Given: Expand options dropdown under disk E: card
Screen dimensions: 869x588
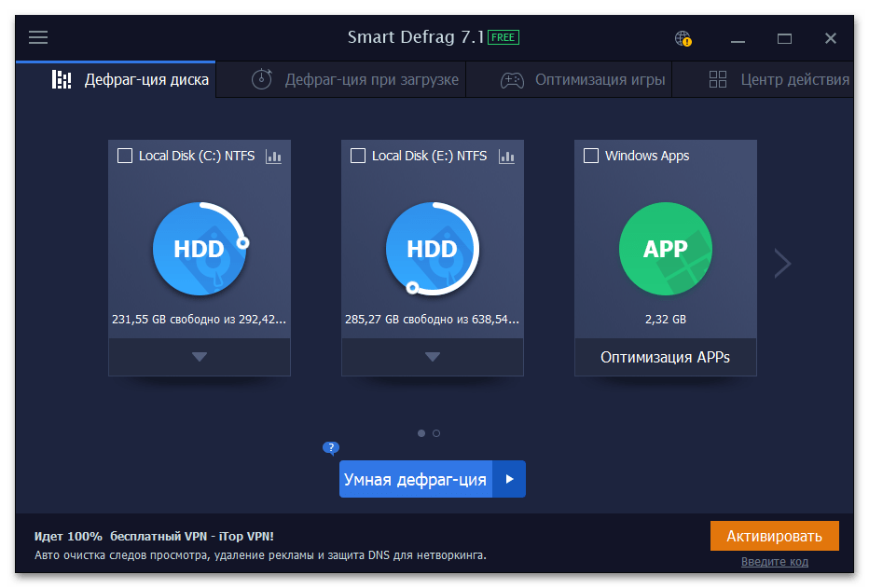Looking at the screenshot, I should coord(433,357).
